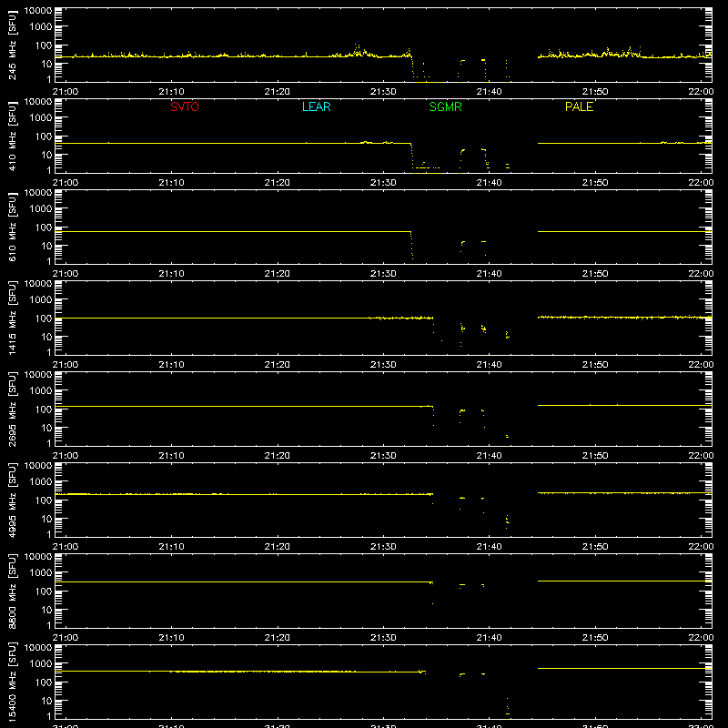Screen dimensions: 728x728
Task: Select the 245 MHz [SFU] axis title
Action: coord(13,45)
